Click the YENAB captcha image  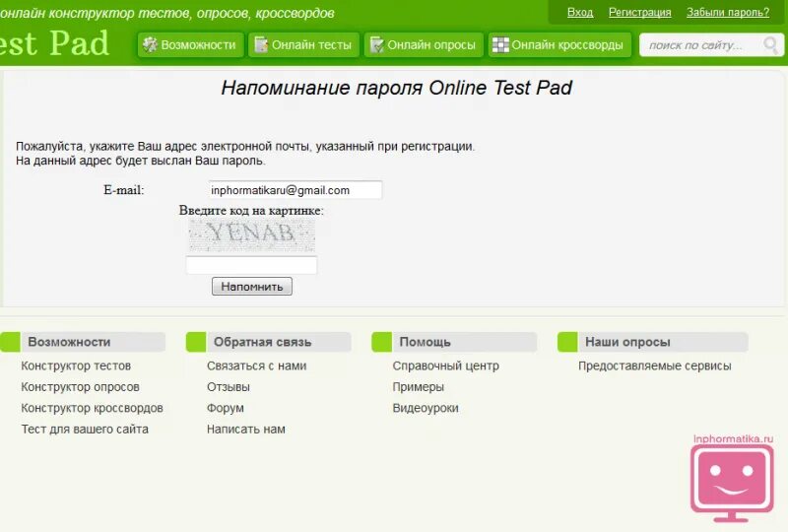click(251, 235)
